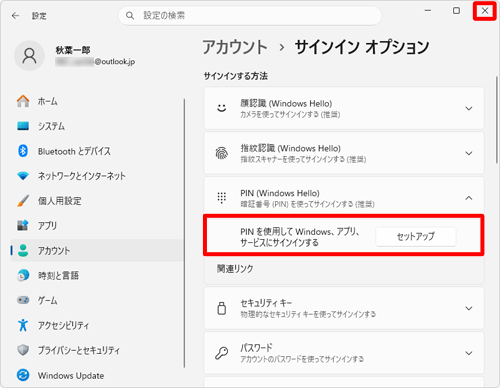Click the fingerprint recognition icon
This screenshot has height=388, width=500.
coord(222,153)
